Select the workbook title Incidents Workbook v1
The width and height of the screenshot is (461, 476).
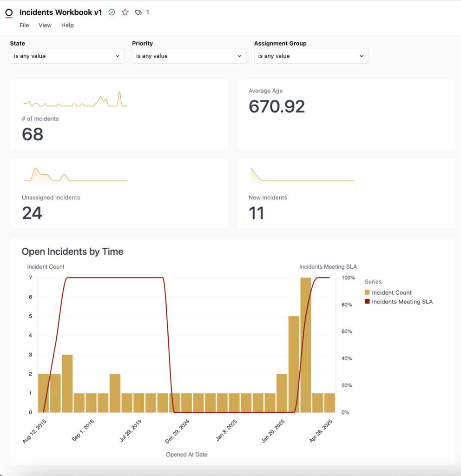click(60, 12)
